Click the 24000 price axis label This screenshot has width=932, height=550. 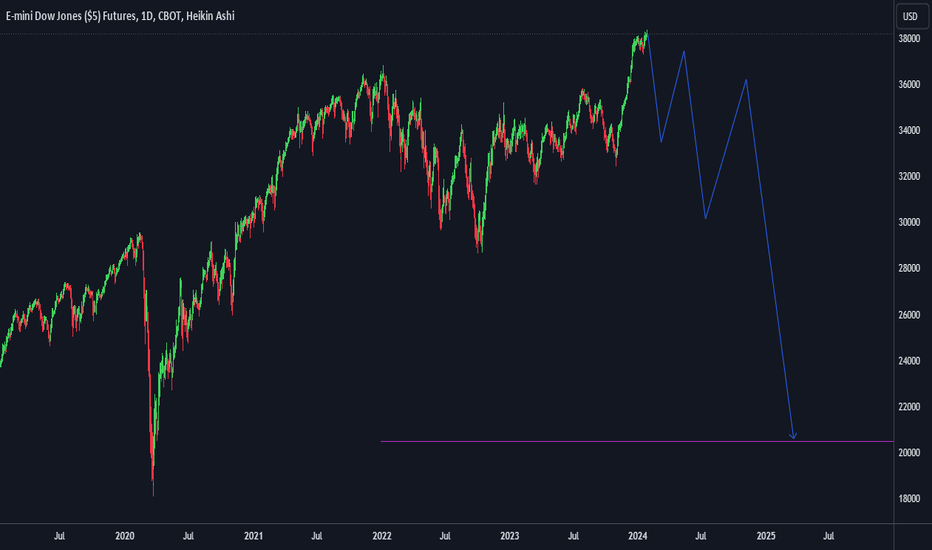coord(909,361)
